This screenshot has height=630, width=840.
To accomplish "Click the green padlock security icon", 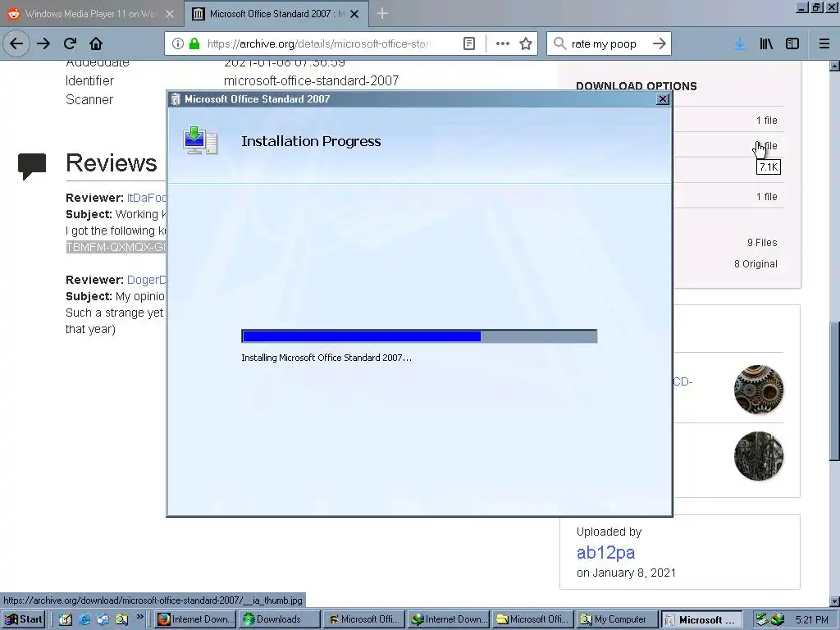I will pos(194,43).
